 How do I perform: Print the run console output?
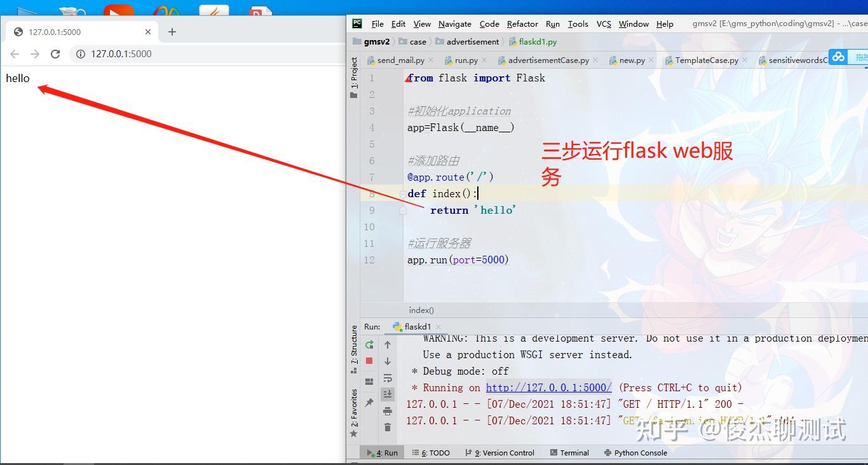coord(388,411)
